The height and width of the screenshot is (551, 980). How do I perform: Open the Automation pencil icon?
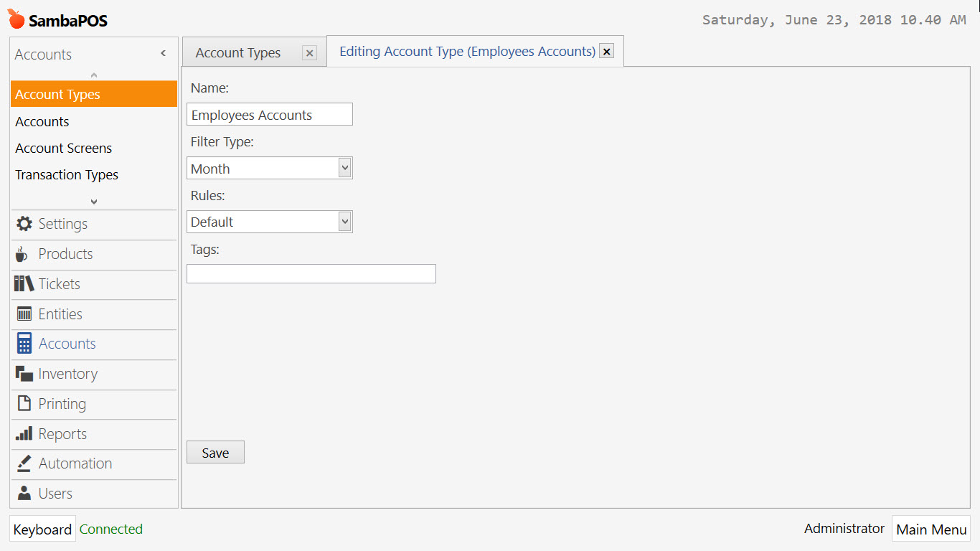[22, 463]
